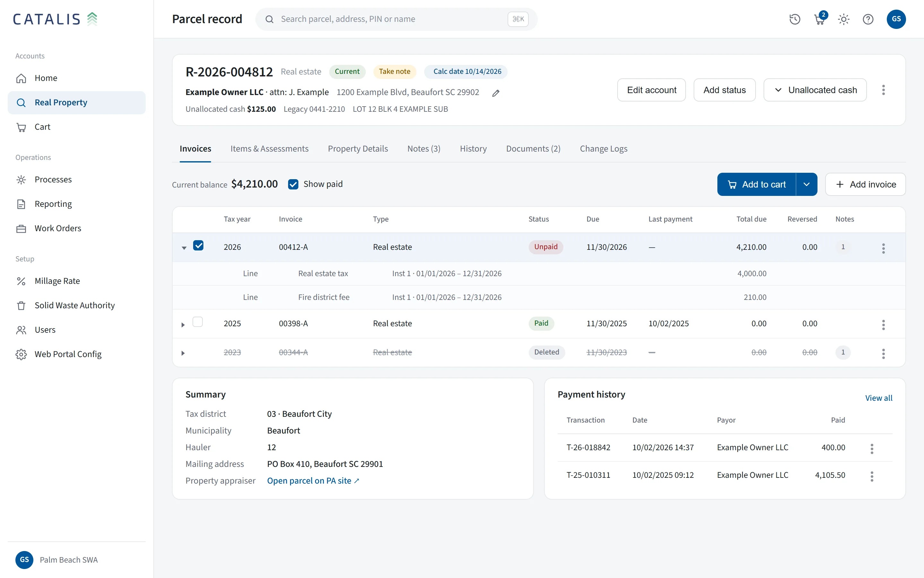Open Work Orders in sidebar

(x=76, y=228)
